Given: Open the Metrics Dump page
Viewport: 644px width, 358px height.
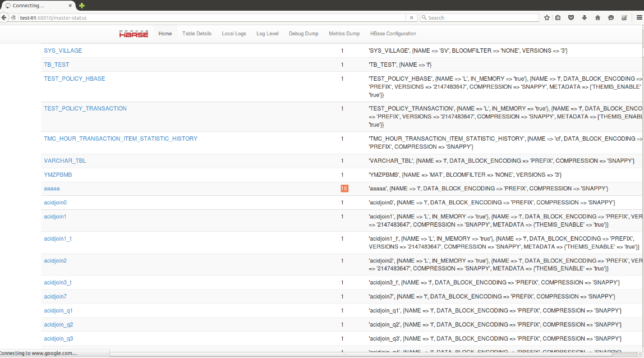Looking at the screenshot, I should [x=344, y=34].
